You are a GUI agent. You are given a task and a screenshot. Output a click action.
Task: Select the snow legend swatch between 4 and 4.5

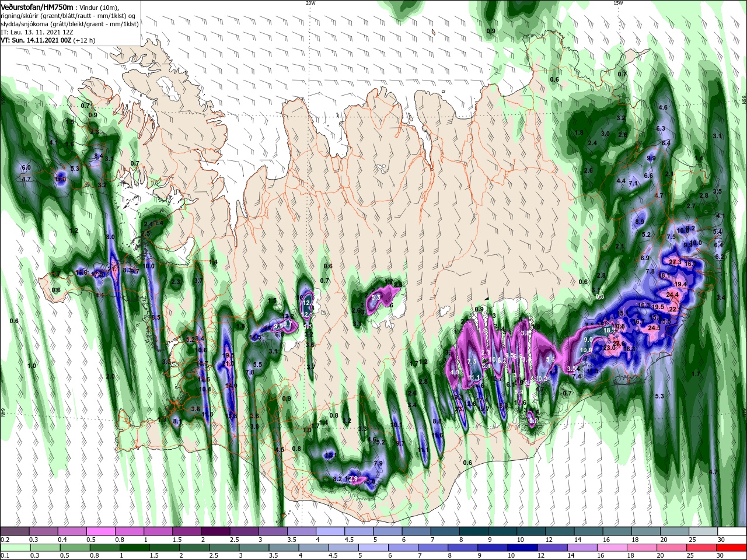[x=329, y=531]
